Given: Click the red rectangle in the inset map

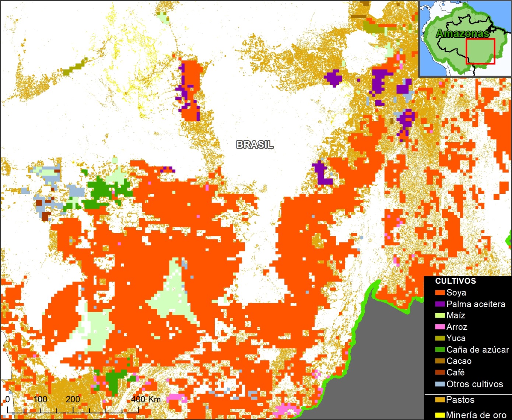Looking at the screenshot, I should (x=480, y=51).
